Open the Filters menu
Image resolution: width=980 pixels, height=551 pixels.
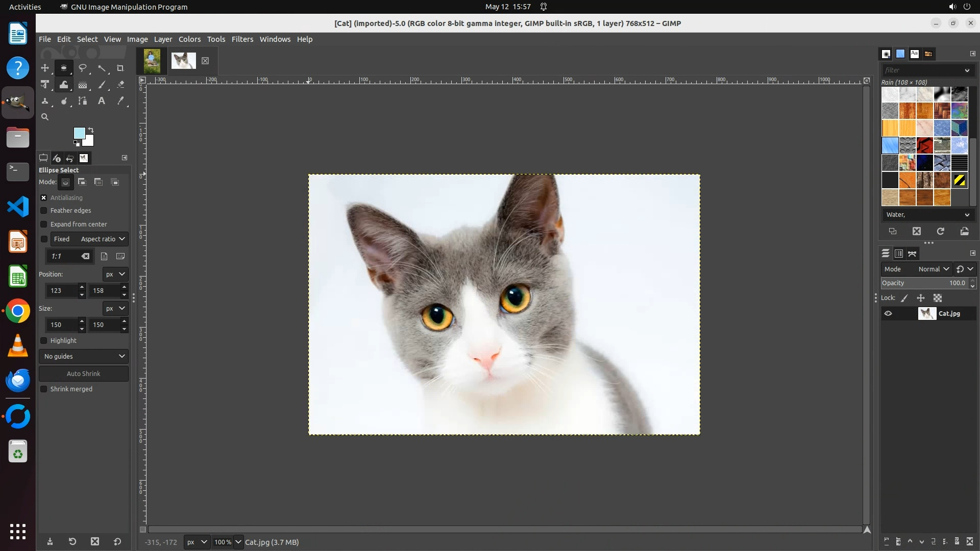(242, 39)
